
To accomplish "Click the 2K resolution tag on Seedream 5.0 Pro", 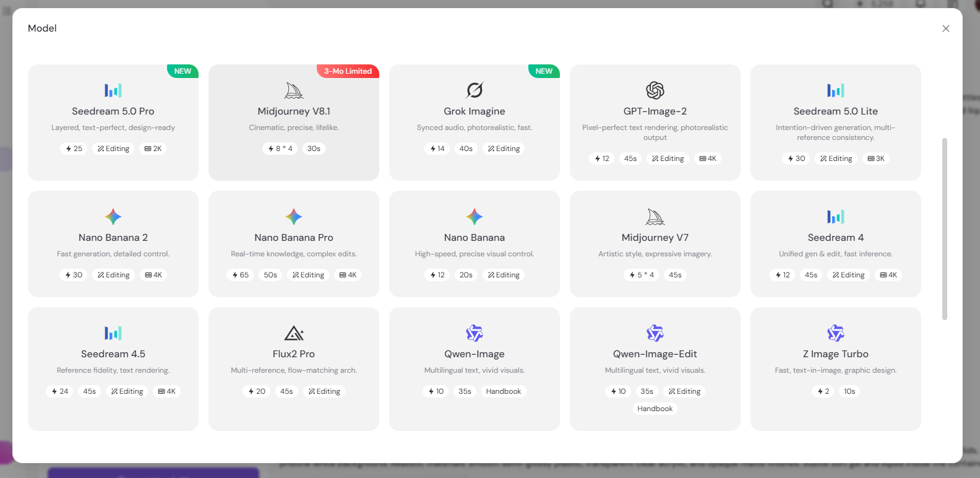I will (153, 149).
